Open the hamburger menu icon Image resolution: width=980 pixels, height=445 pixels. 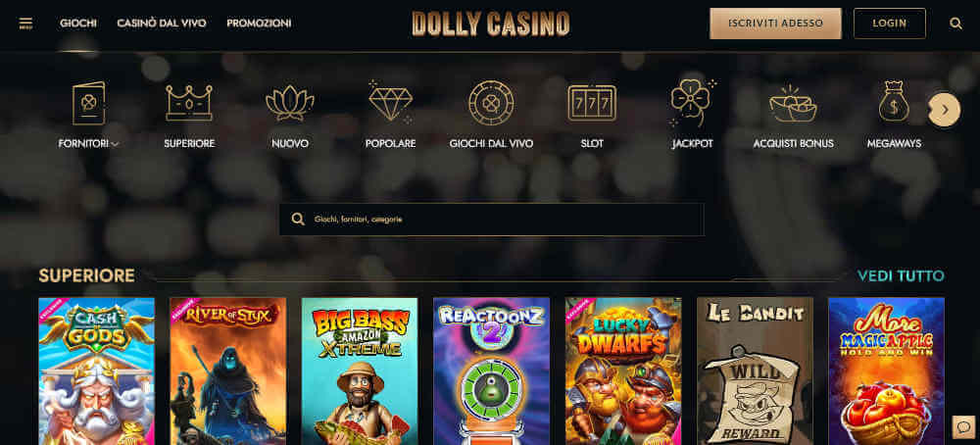coord(25,24)
